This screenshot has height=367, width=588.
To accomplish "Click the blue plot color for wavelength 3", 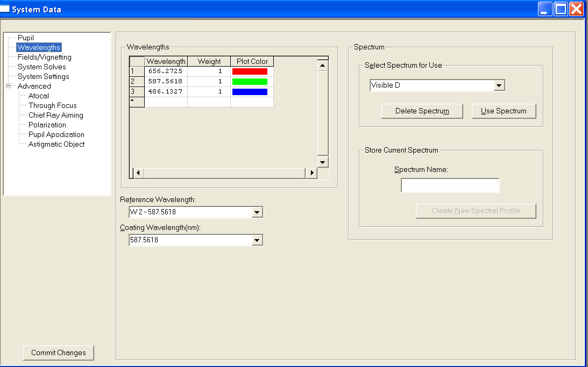I will click(x=250, y=92).
